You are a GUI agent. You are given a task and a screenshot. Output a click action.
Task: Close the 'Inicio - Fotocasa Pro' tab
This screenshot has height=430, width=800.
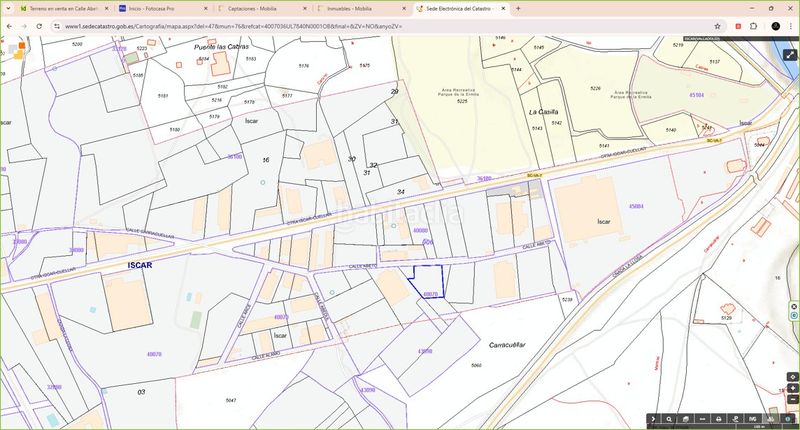click(206, 9)
